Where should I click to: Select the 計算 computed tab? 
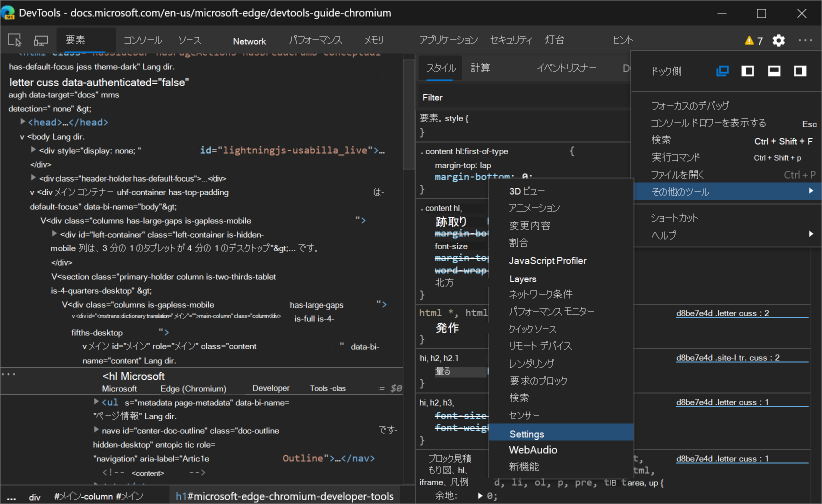coord(480,68)
